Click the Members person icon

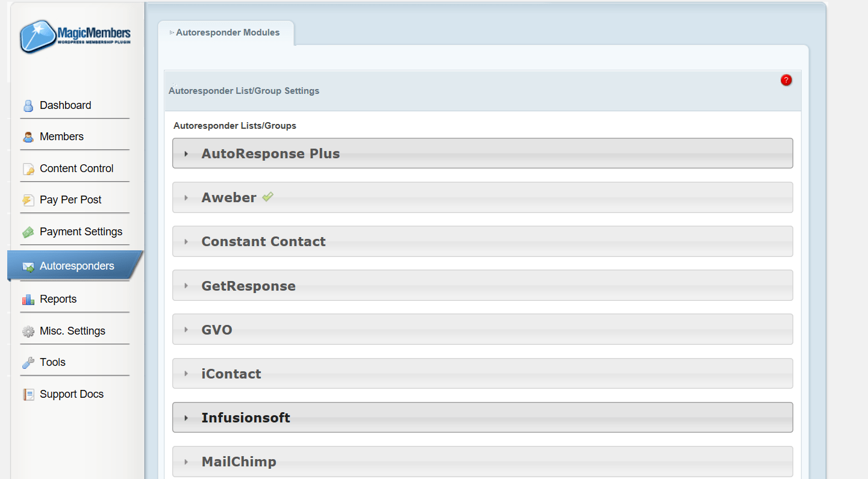pyautogui.click(x=28, y=137)
